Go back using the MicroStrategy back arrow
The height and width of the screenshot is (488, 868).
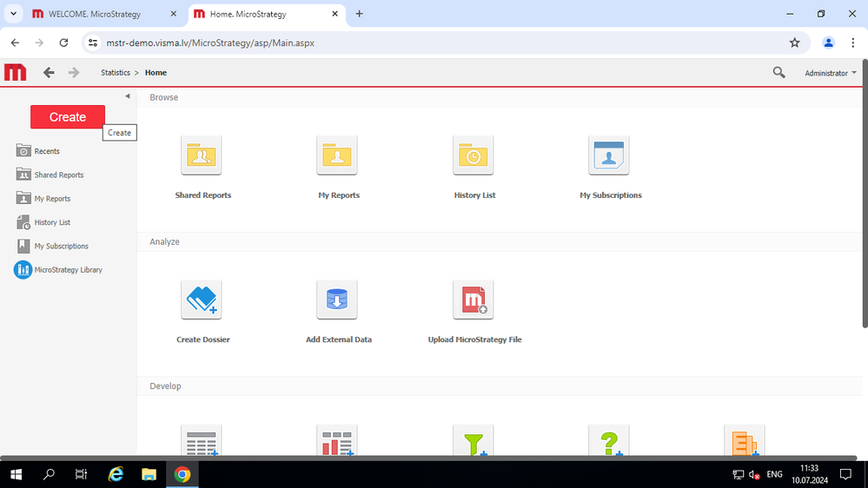point(49,72)
